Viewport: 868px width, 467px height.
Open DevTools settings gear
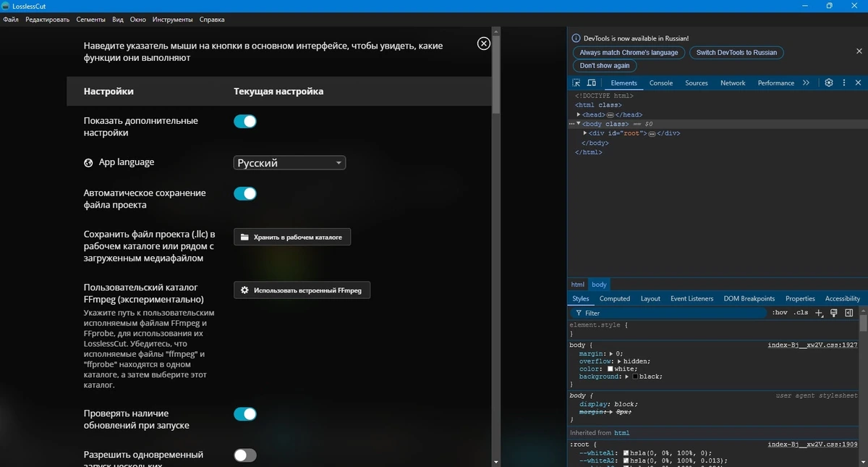click(x=829, y=83)
